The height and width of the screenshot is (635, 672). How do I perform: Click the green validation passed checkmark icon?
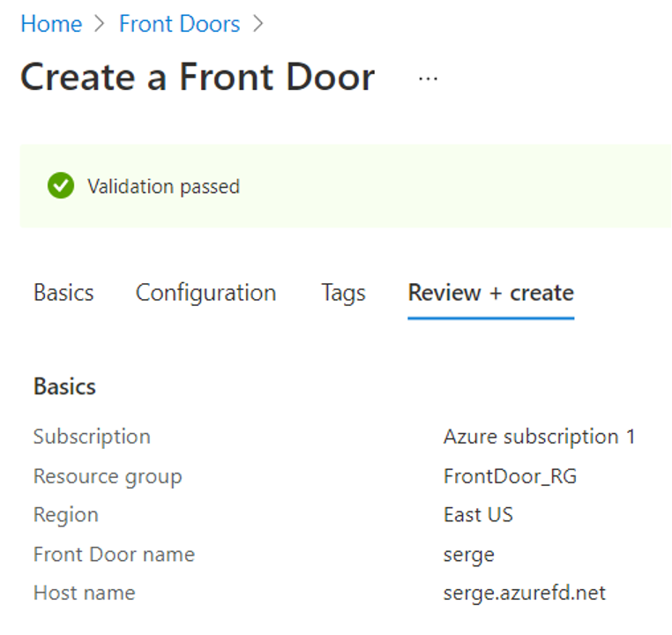pos(61,185)
